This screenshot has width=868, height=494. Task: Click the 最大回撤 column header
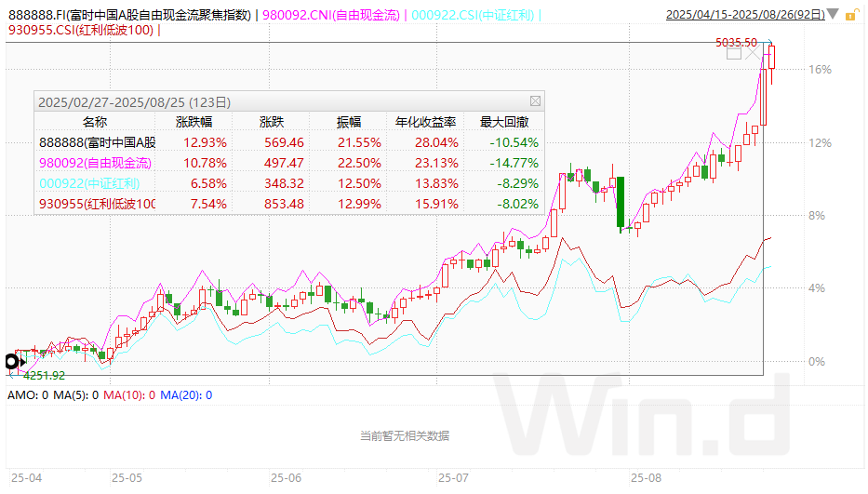[x=504, y=122]
